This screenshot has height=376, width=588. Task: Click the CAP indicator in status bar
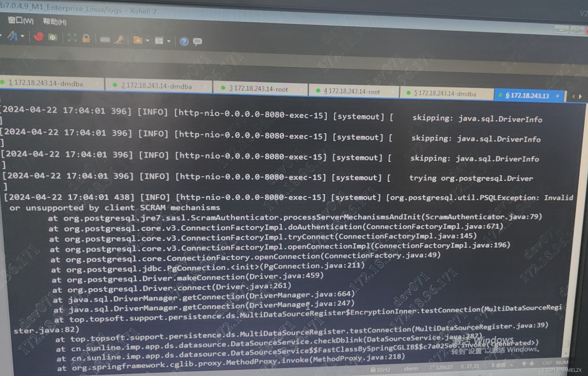pyautogui.click(x=547, y=363)
